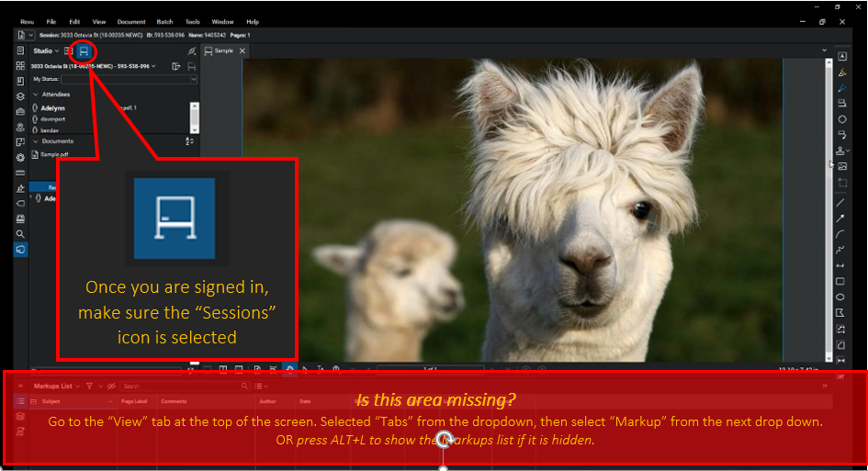This screenshot has width=868, height=471.
Task: Select the Sessions icon in Studio panel
Action: click(x=84, y=50)
